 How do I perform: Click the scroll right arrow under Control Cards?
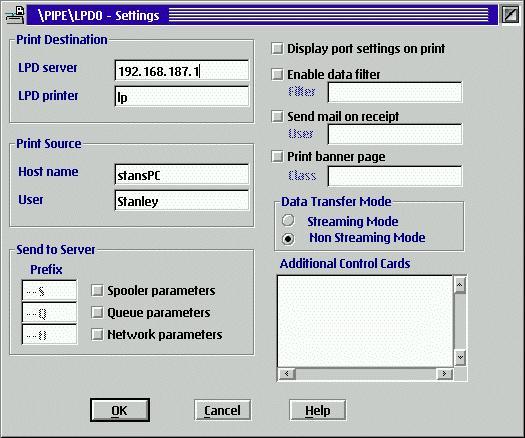[x=444, y=373]
